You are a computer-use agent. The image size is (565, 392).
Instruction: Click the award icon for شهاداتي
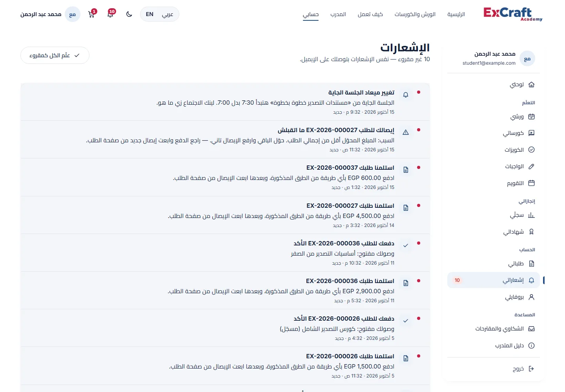[x=532, y=232]
